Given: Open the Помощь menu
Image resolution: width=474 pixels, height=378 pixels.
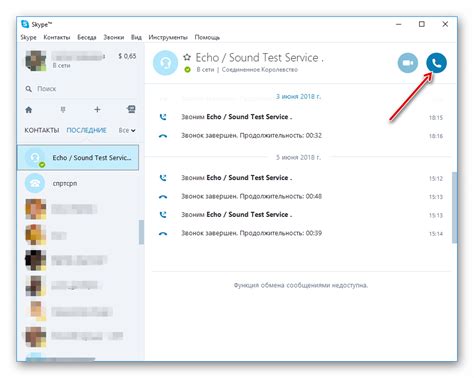Looking at the screenshot, I should point(207,37).
